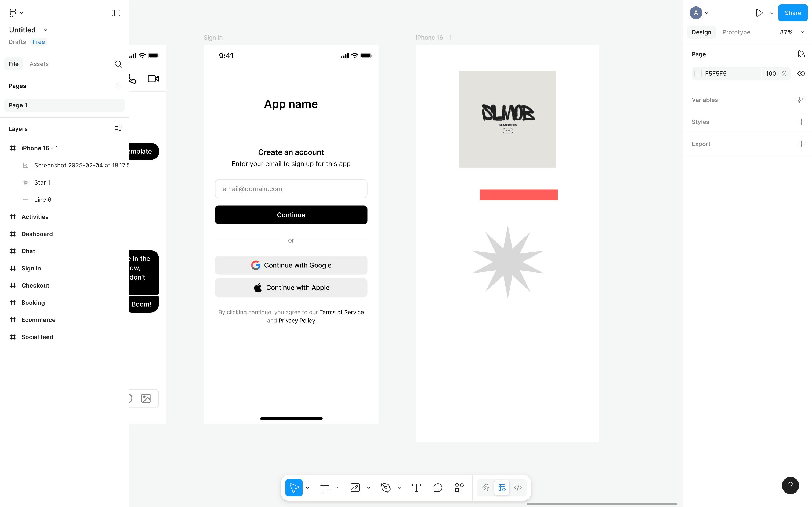Switch to the Prototype tab

[736, 32]
